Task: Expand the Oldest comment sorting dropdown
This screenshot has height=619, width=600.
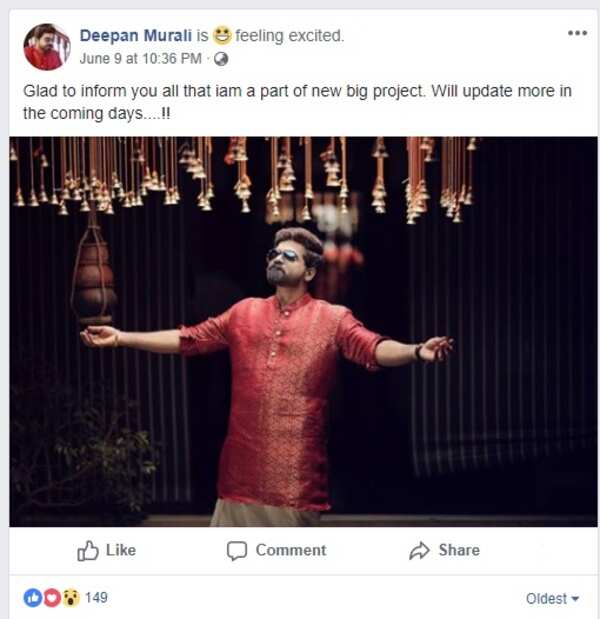Action: coord(552,599)
